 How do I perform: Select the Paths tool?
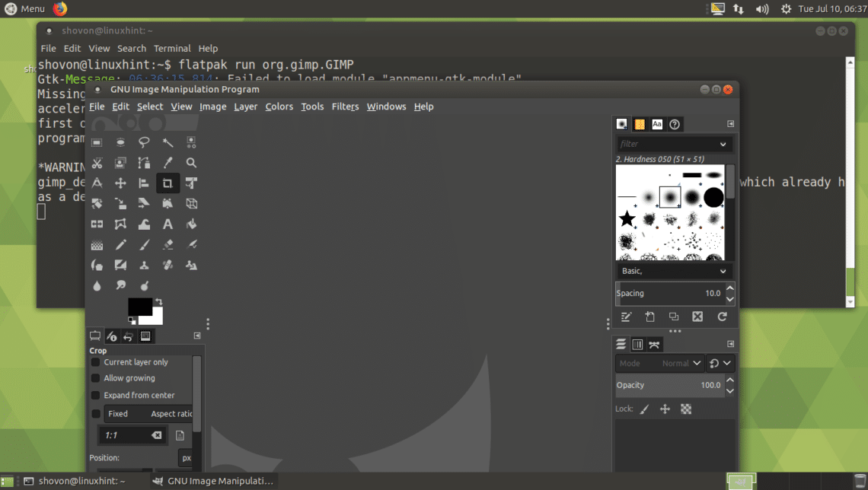[x=144, y=163]
